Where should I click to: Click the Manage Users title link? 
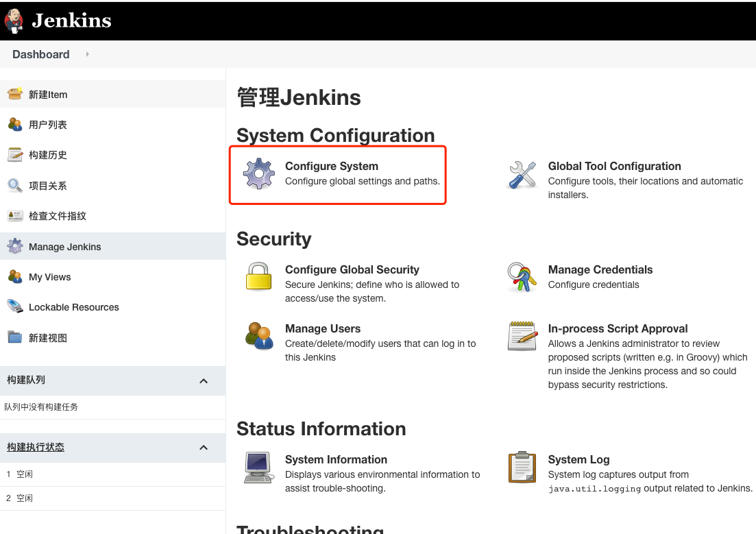(x=323, y=328)
